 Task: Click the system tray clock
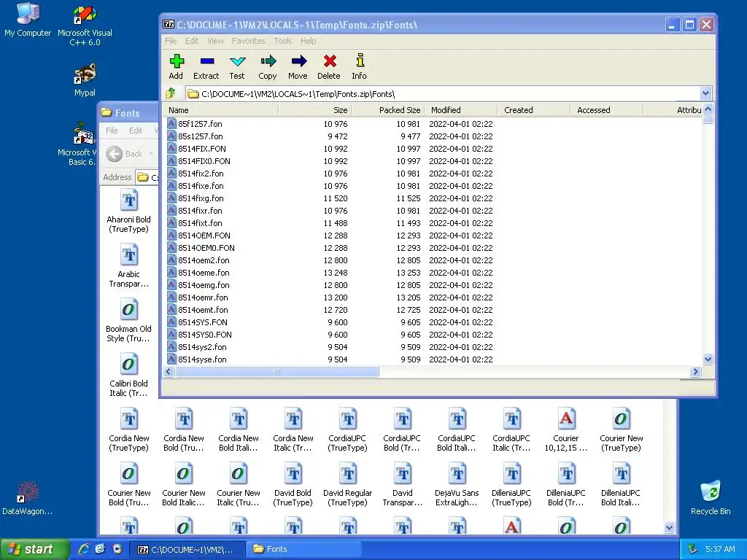coord(720,549)
